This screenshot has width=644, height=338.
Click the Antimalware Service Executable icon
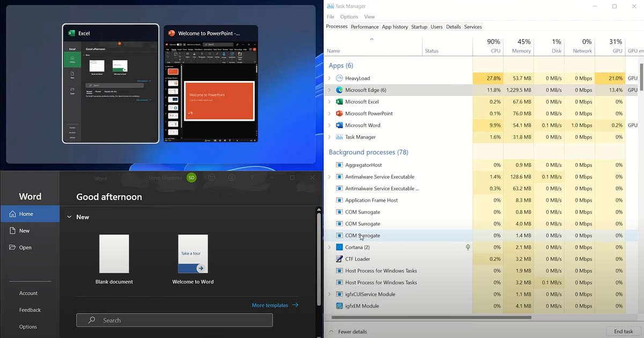[339, 177]
